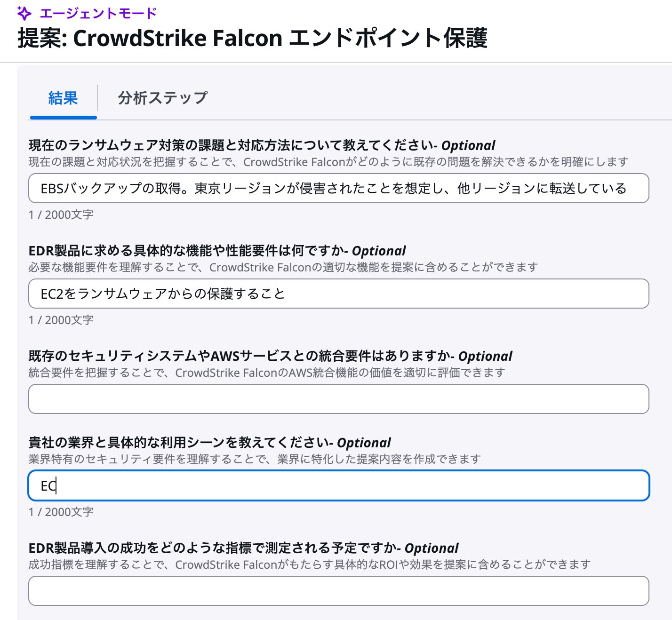The image size is (672, 620).
Task: Click helper text starting 統合要件を把握
Action: pyautogui.click(x=266, y=373)
